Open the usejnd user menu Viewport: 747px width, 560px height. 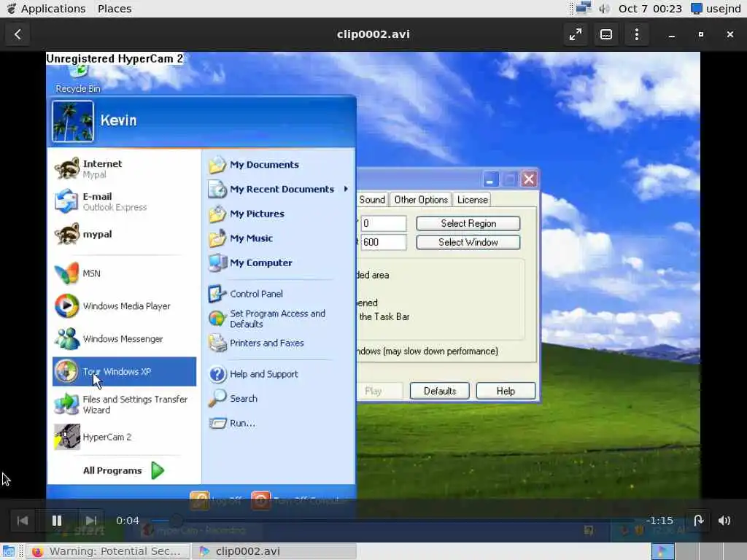[x=716, y=9]
